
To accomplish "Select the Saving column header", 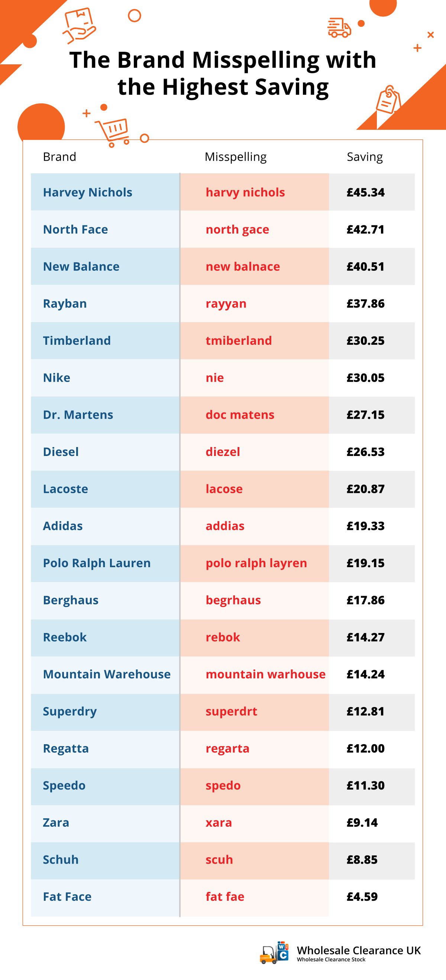I will click(x=365, y=157).
